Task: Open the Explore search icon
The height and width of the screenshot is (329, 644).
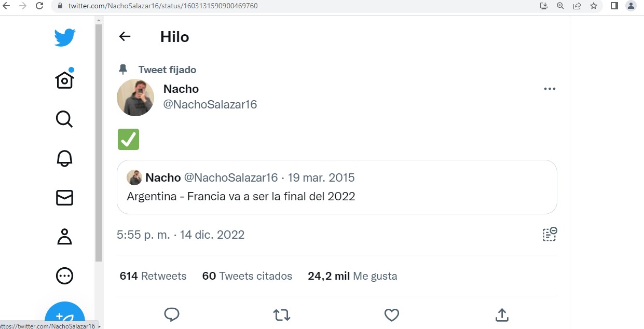Action: (64, 119)
